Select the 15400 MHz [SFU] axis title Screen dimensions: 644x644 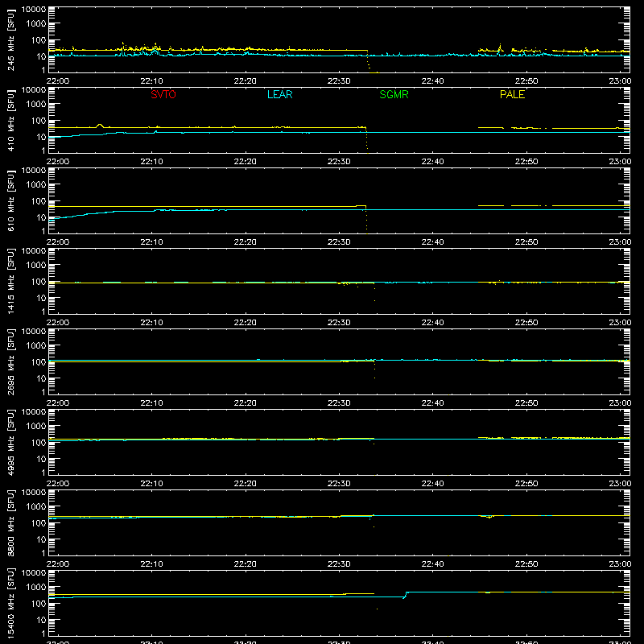tap(11, 603)
